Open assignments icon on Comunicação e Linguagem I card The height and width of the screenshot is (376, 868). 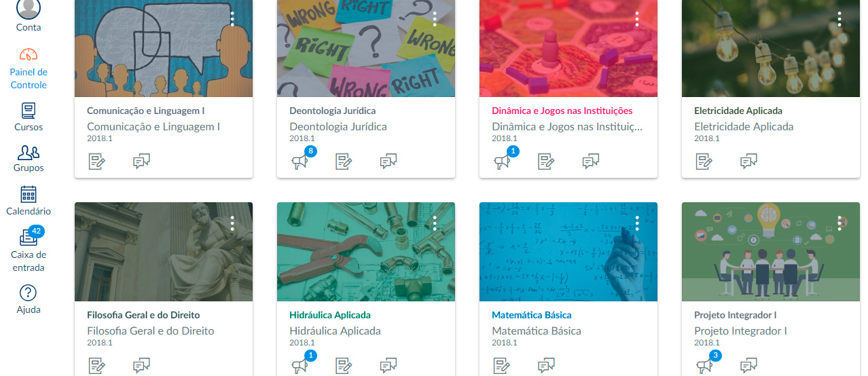[97, 162]
